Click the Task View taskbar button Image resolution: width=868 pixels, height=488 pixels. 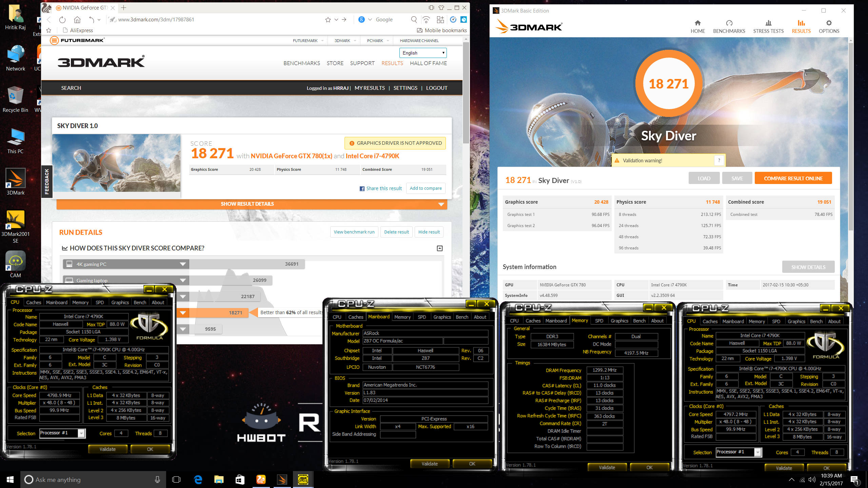pyautogui.click(x=176, y=480)
